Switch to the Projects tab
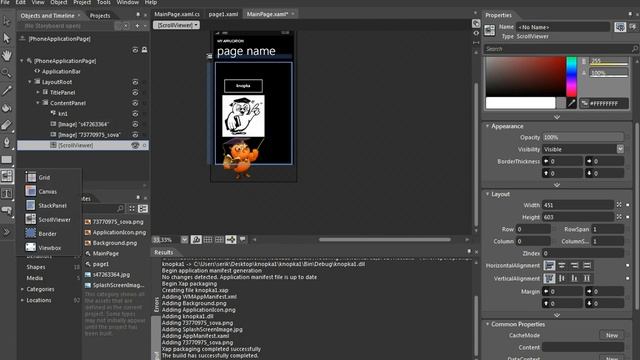 pos(100,16)
